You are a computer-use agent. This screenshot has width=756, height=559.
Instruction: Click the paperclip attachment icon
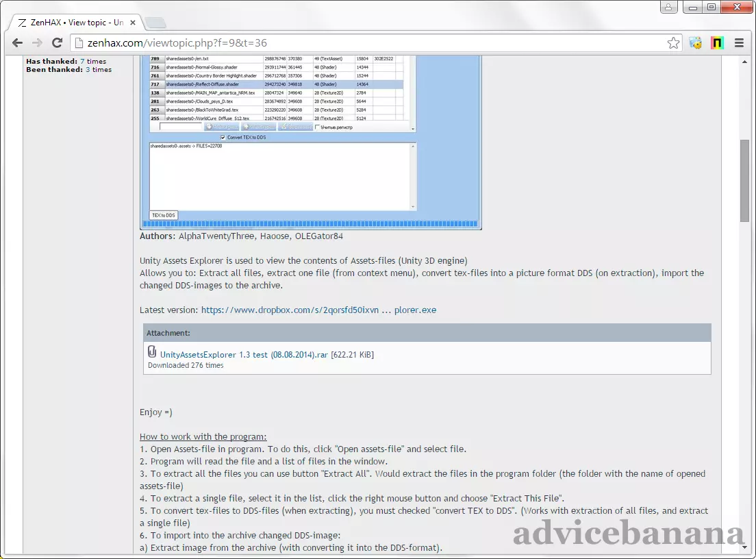click(152, 351)
